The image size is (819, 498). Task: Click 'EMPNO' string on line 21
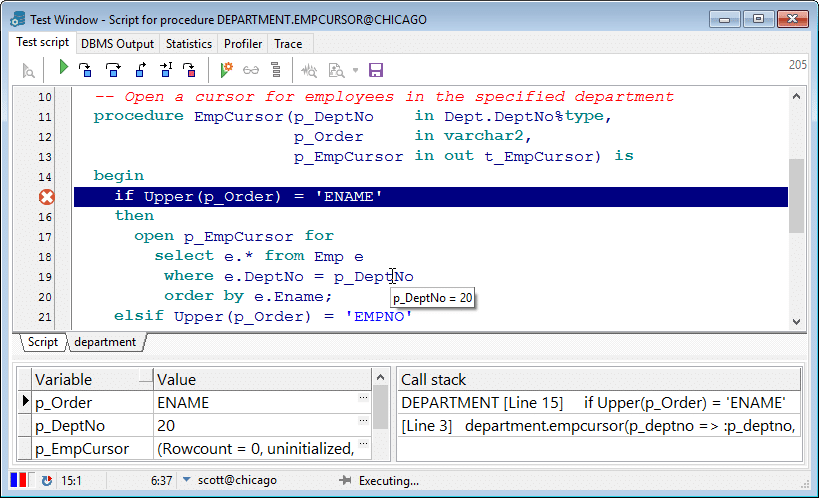379,316
